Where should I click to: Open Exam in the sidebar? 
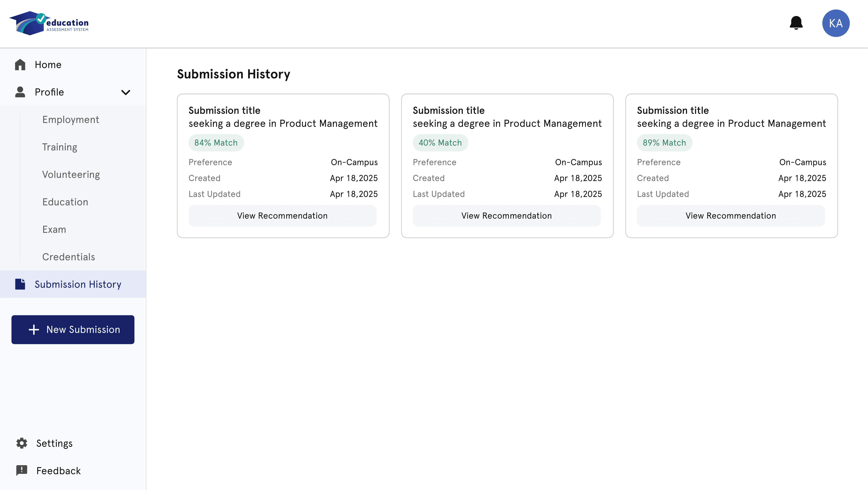click(x=54, y=229)
